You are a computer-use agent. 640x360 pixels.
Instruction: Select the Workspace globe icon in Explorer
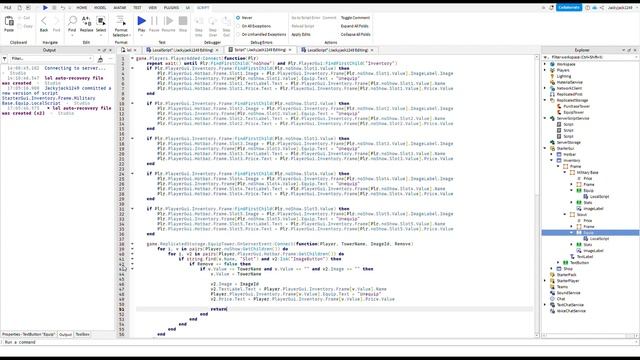(x=552, y=64)
